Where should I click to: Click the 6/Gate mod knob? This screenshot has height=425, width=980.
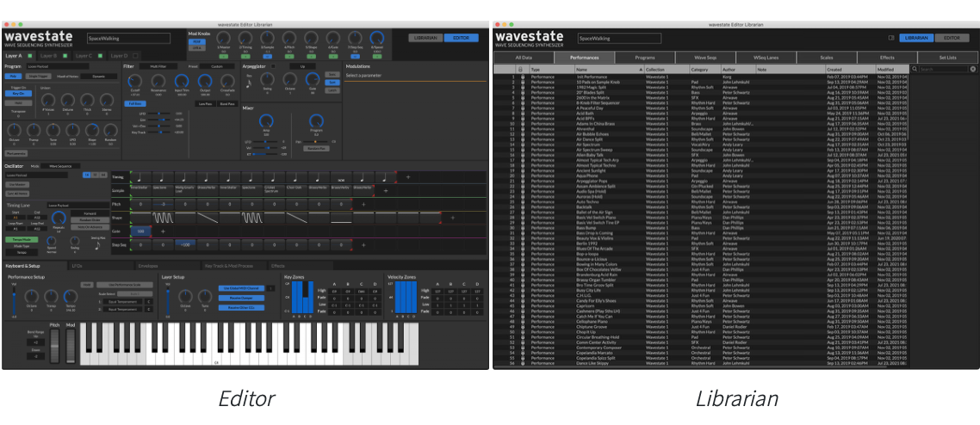coord(333,38)
